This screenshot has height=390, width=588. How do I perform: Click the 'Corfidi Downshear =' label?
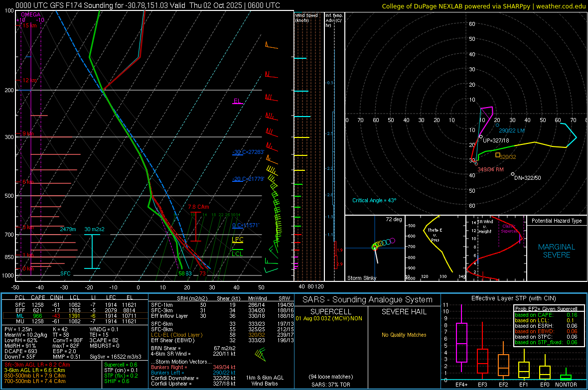[x=175, y=378]
